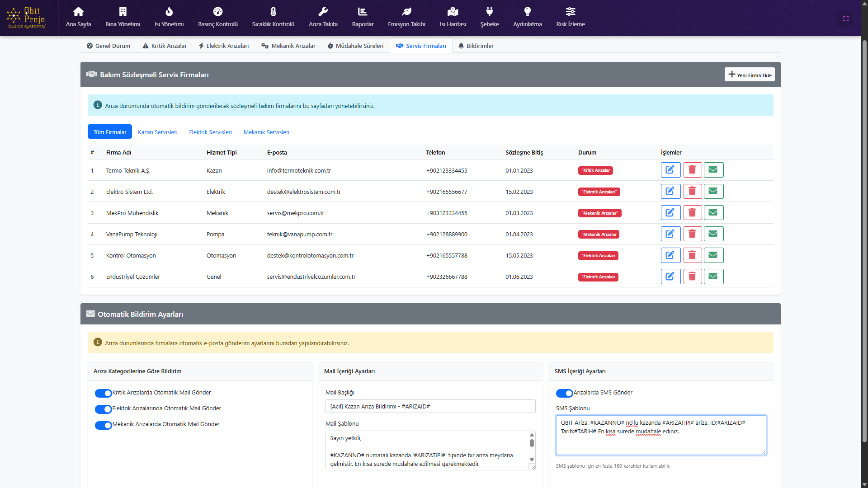868x488 pixels.
Task: Delete Elektro Sistem Ltd. with trash icon
Action: click(x=692, y=191)
